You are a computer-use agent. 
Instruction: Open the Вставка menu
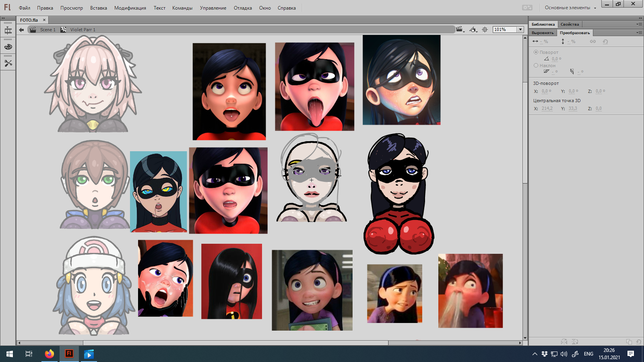coord(99,8)
